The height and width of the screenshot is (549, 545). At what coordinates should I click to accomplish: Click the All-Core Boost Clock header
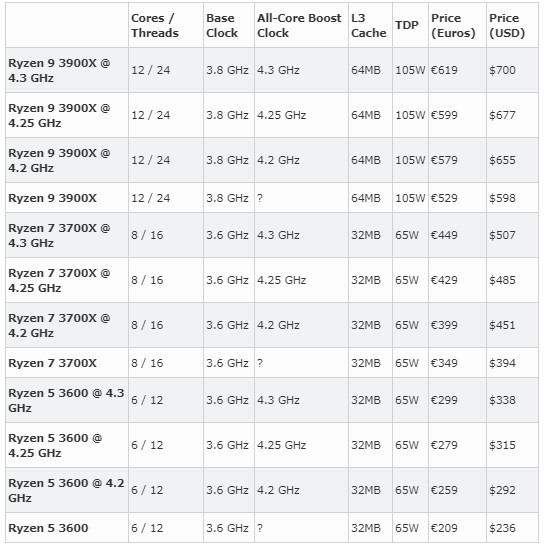pos(299,26)
